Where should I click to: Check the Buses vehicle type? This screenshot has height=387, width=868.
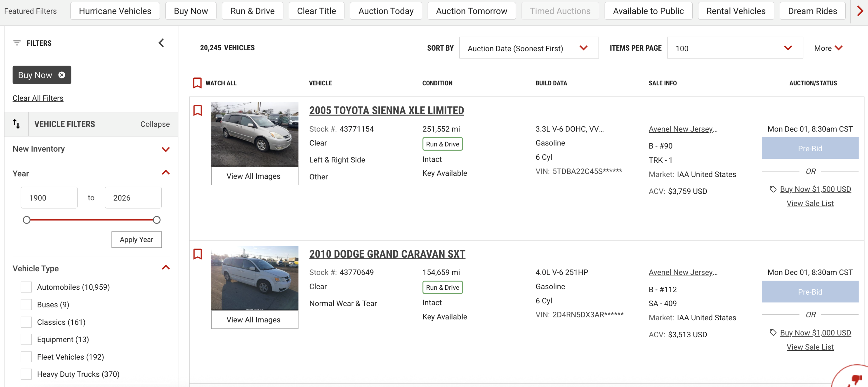[26, 305]
